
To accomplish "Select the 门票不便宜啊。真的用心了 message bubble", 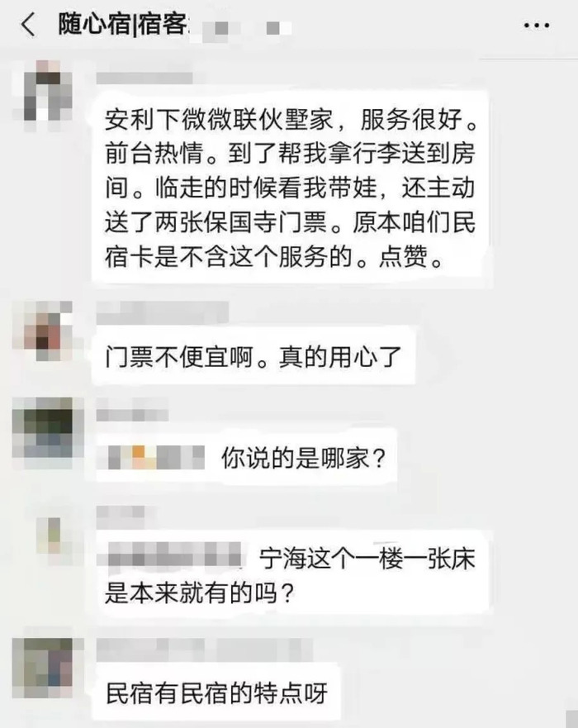I will [x=253, y=356].
